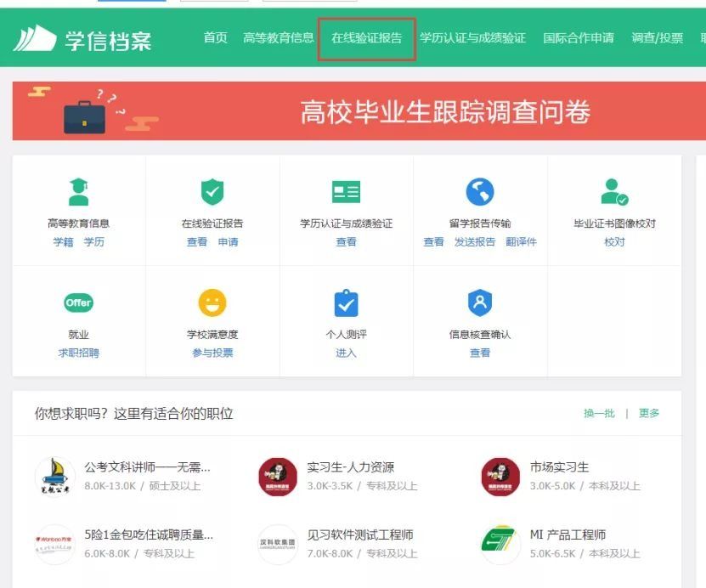Click the 高等教育信息 card title
The image size is (706, 588).
click(78, 223)
